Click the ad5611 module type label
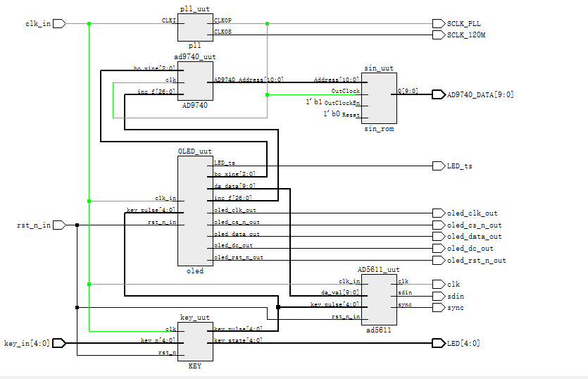 coord(379,330)
